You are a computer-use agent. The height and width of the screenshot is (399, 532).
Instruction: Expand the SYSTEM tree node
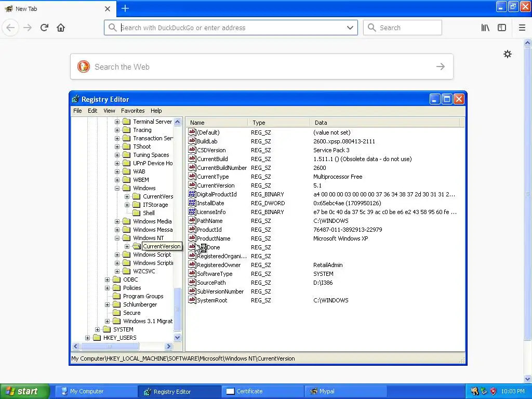point(97,329)
